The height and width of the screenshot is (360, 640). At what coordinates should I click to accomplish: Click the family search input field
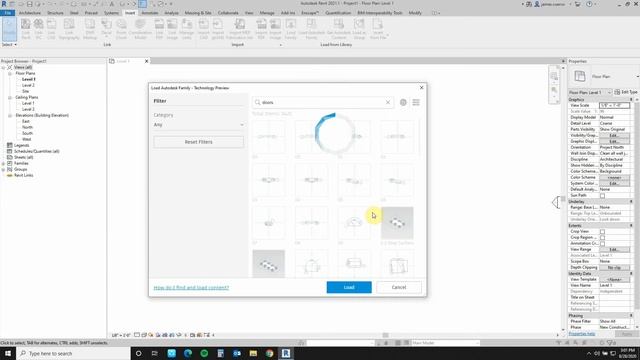pyautogui.click(x=322, y=102)
